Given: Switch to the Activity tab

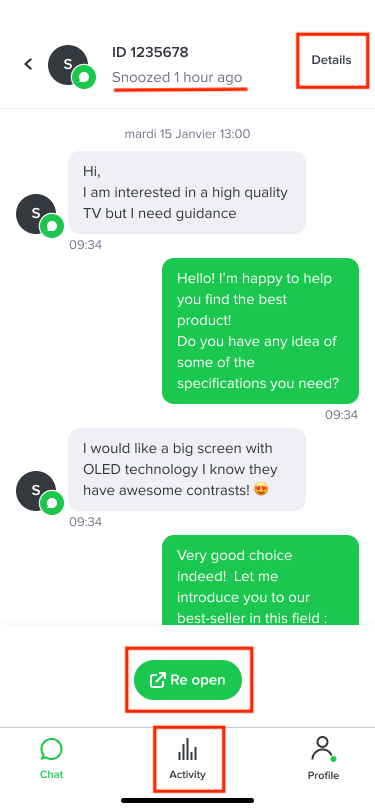Looking at the screenshot, I should click(x=188, y=760).
